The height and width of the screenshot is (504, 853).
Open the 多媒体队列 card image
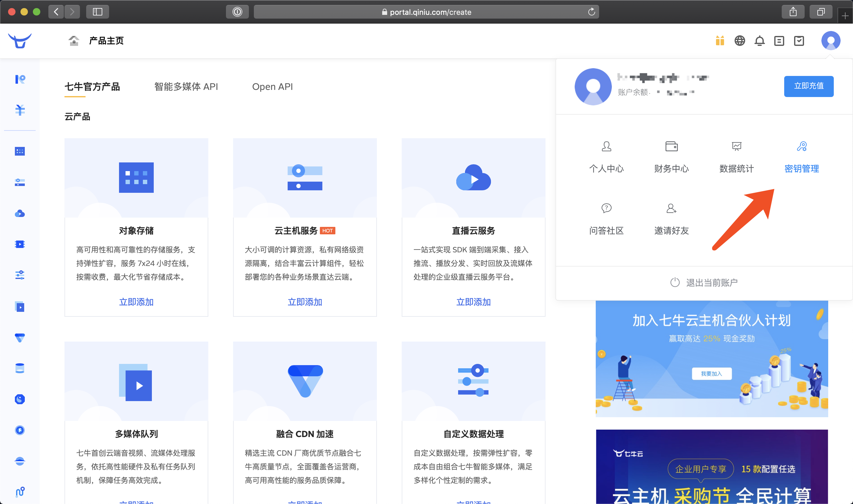point(136,381)
